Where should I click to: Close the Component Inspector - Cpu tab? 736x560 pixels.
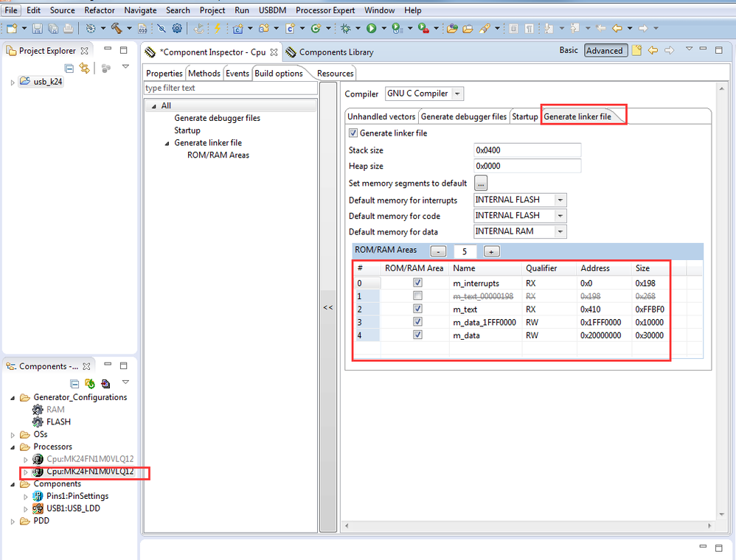[274, 52]
